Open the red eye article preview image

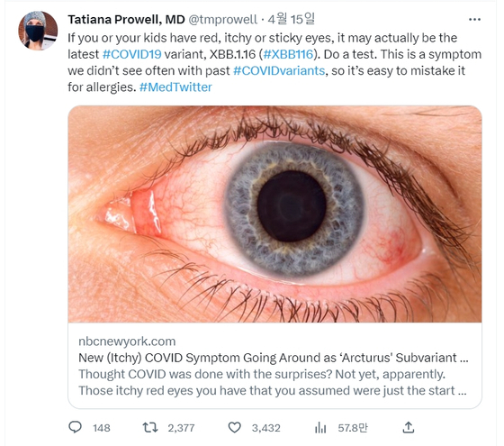[274, 214]
